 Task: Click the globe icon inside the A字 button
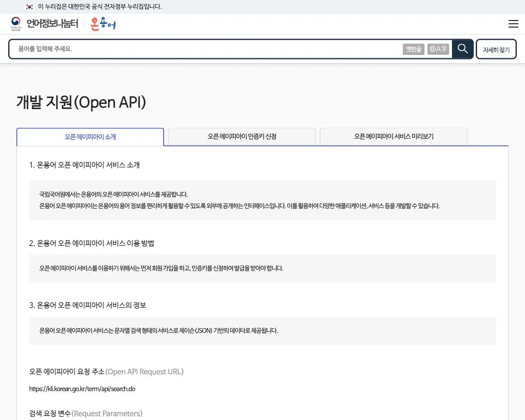pos(432,49)
